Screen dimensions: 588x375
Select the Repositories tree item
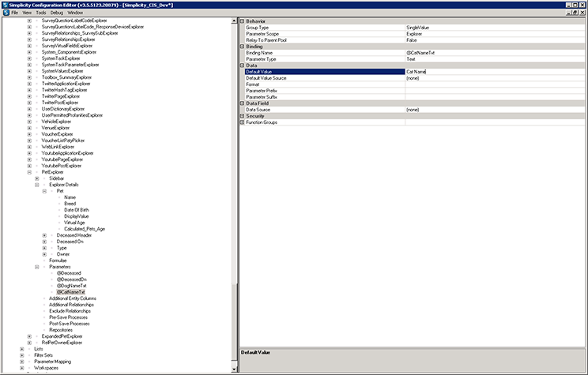61,331
